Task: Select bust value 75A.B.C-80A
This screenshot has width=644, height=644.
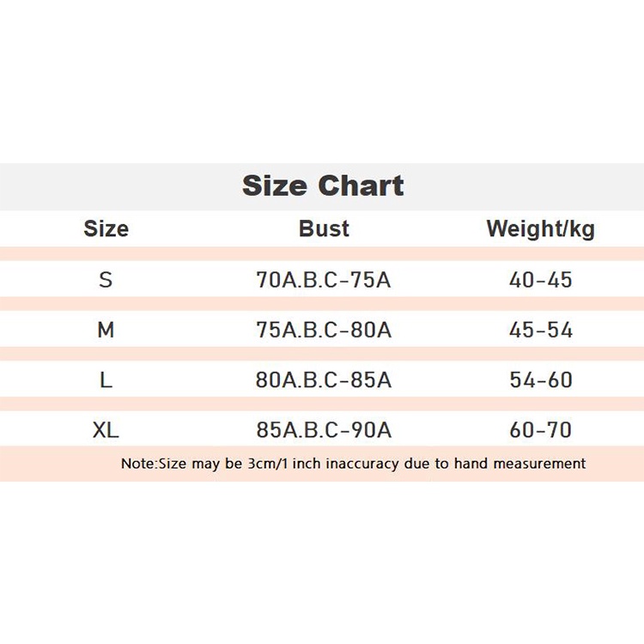Action: [x=324, y=330]
